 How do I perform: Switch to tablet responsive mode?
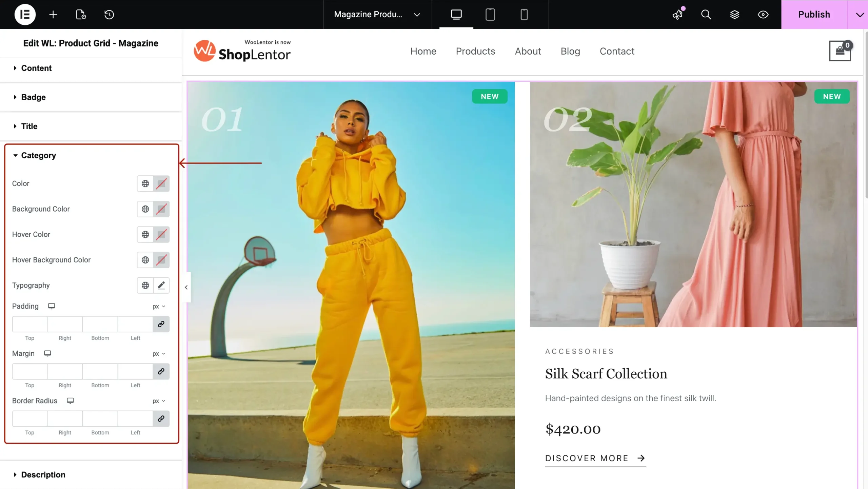pyautogui.click(x=490, y=14)
